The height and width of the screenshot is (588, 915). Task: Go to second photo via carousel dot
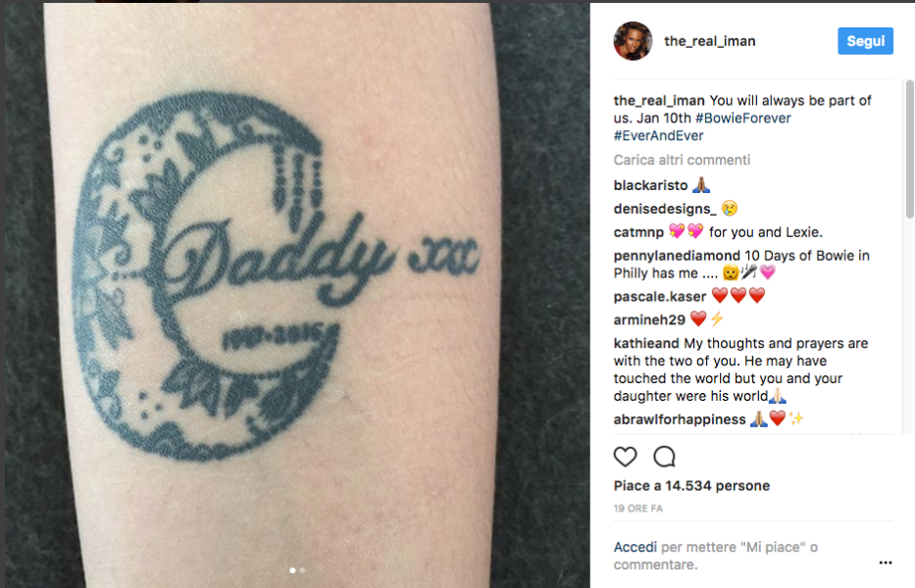[x=302, y=570]
